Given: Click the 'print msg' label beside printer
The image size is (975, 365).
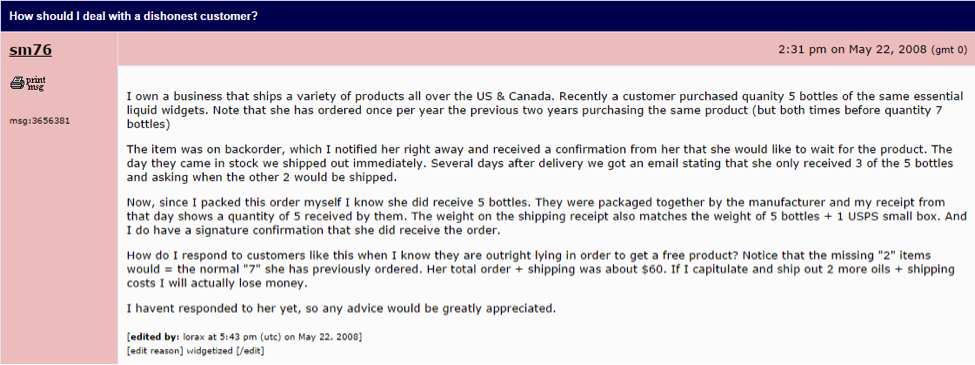Looking at the screenshot, I should point(35,83).
